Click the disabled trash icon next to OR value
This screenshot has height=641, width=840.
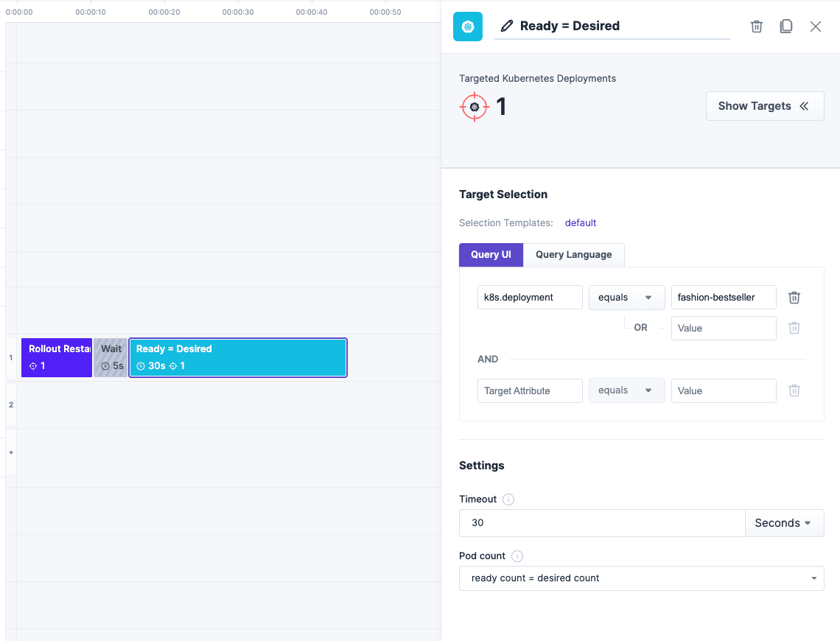(794, 328)
